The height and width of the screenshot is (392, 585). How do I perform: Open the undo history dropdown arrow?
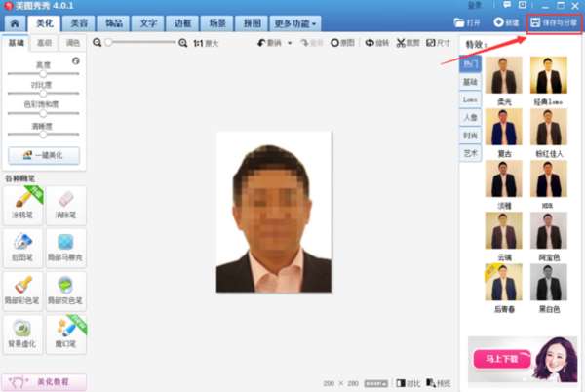[290, 43]
